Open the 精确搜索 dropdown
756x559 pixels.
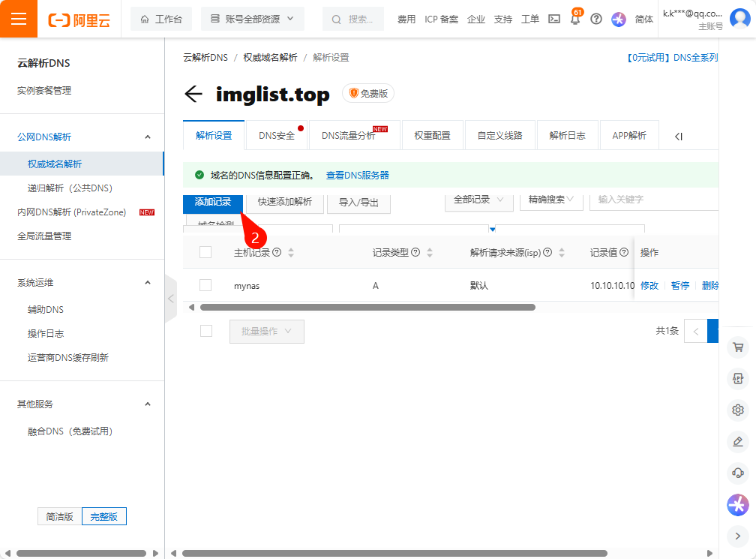click(551, 200)
